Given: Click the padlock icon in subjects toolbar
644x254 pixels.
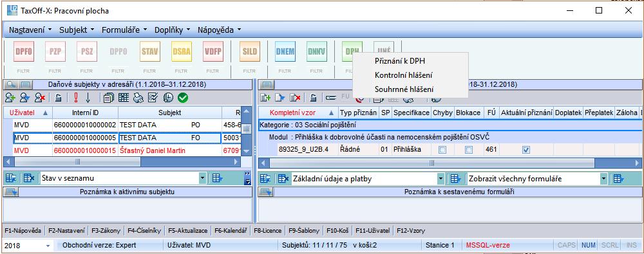Looking at the screenshot, I should (x=59, y=98).
